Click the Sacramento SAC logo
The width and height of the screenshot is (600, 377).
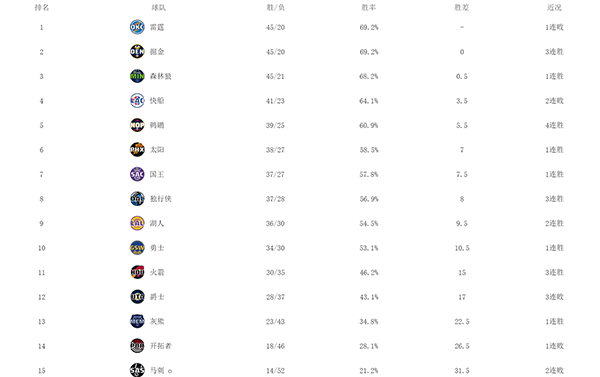(x=137, y=174)
